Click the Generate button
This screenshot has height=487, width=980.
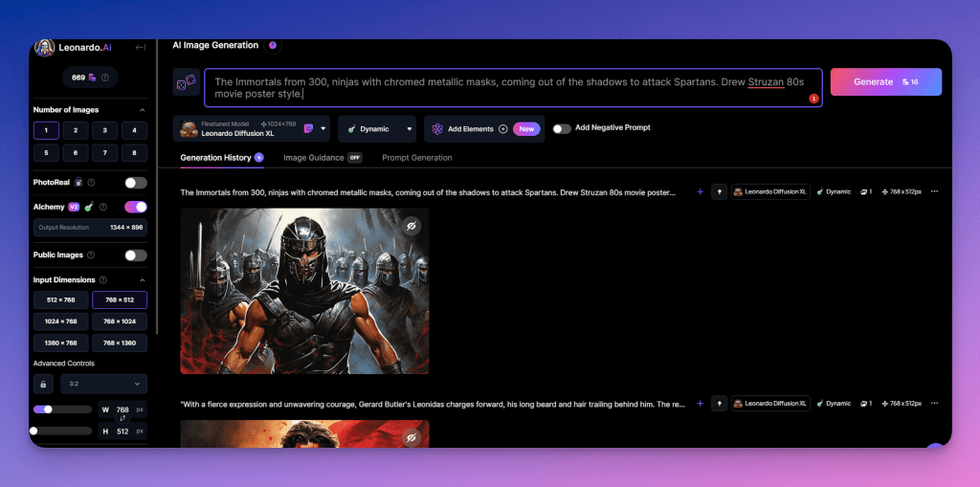click(x=885, y=82)
